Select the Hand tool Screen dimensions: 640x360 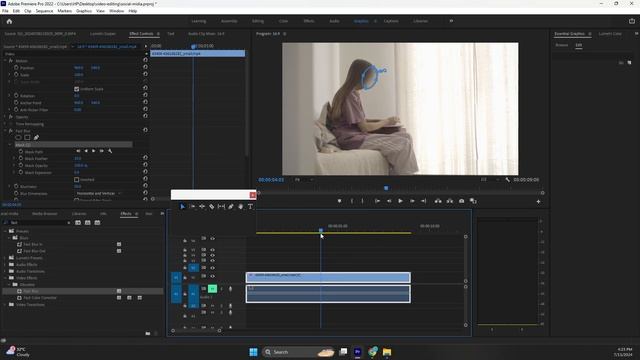[240, 207]
